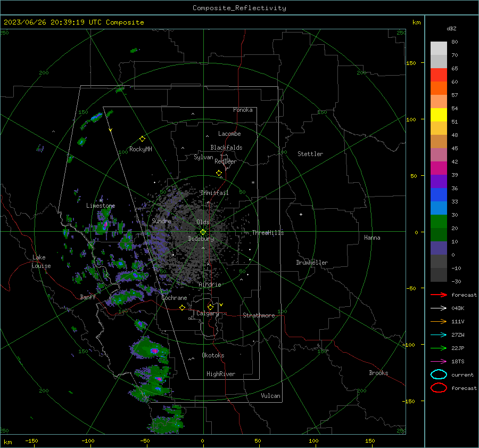Click the Calgary city label

pyautogui.click(x=208, y=313)
